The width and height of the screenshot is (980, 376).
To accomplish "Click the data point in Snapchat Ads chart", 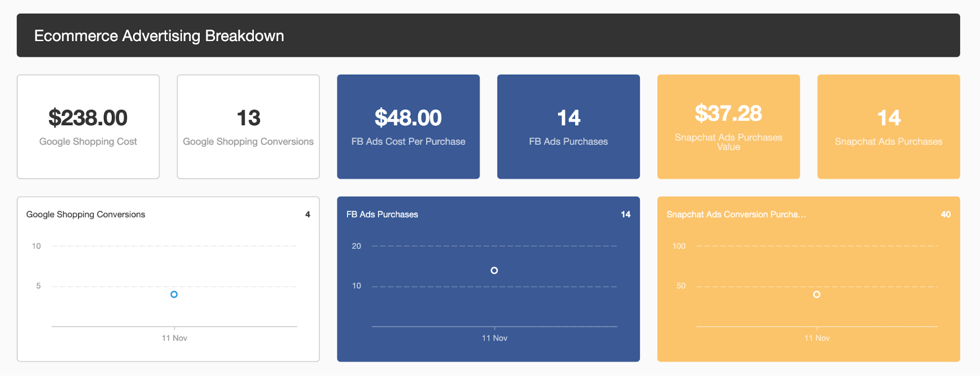I will pos(817,295).
